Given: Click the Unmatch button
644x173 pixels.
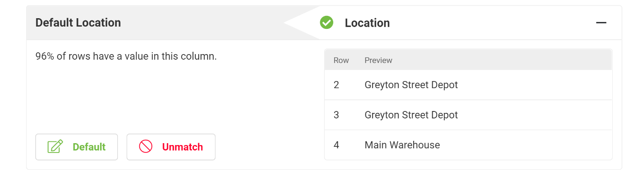Looking at the screenshot, I should pyautogui.click(x=171, y=147).
